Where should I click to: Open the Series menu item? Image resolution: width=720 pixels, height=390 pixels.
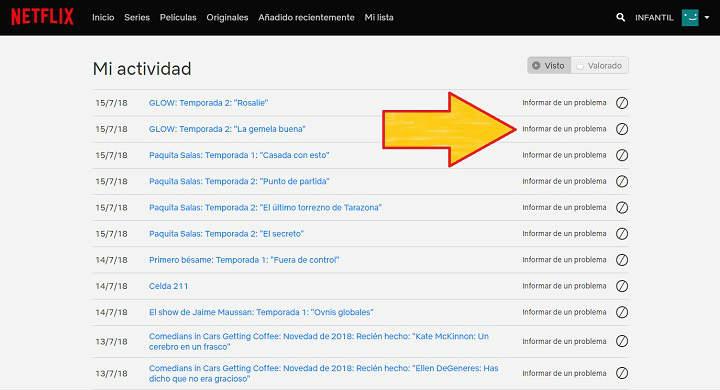click(137, 17)
